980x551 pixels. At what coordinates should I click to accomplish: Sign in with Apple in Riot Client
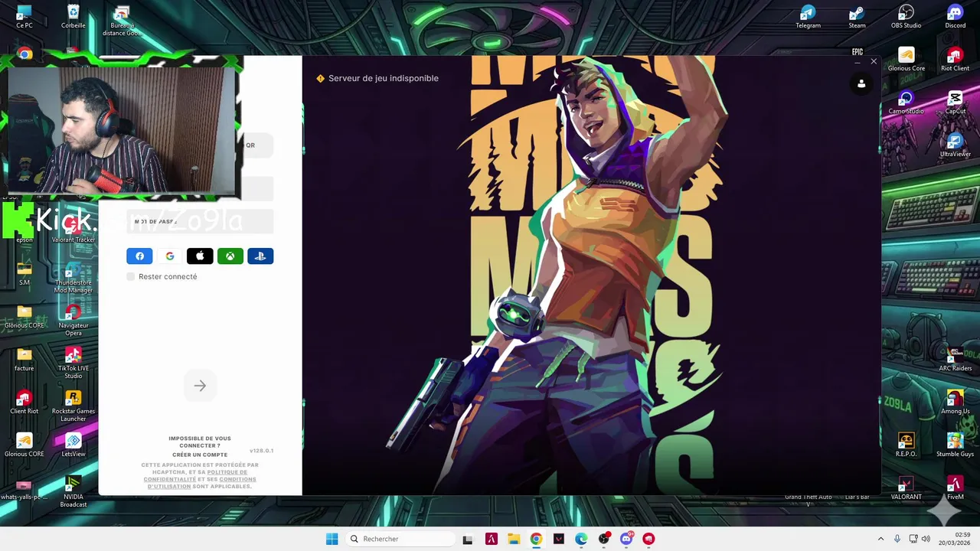pyautogui.click(x=200, y=256)
